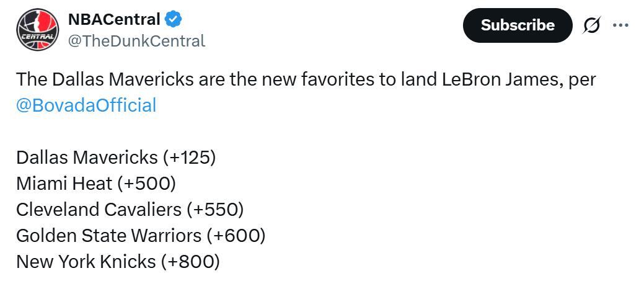This screenshot has height=281, width=644.
Task: Open the NBACentral profile avatar
Action: (x=37, y=30)
